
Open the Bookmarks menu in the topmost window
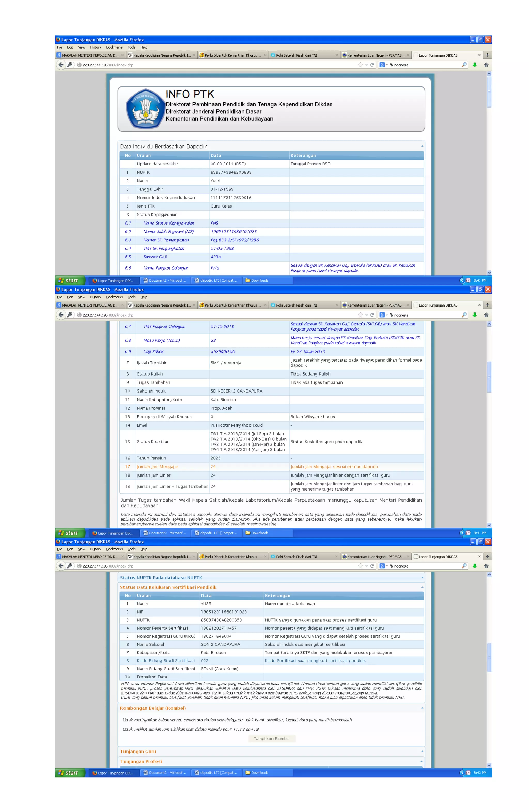pyautogui.click(x=114, y=48)
